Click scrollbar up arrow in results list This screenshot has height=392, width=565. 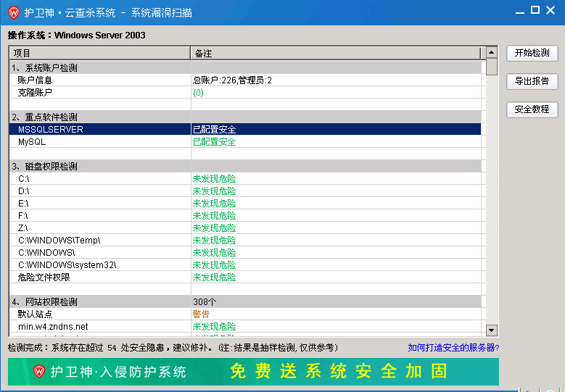click(492, 53)
